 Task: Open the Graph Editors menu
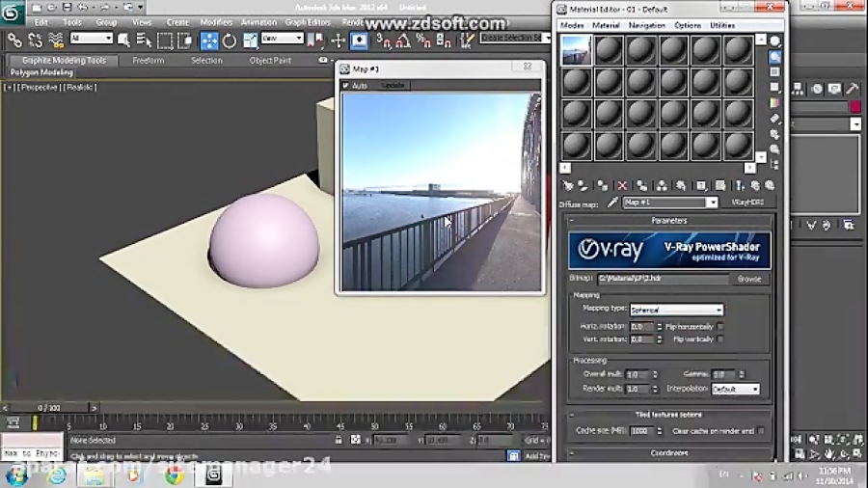click(308, 23)
